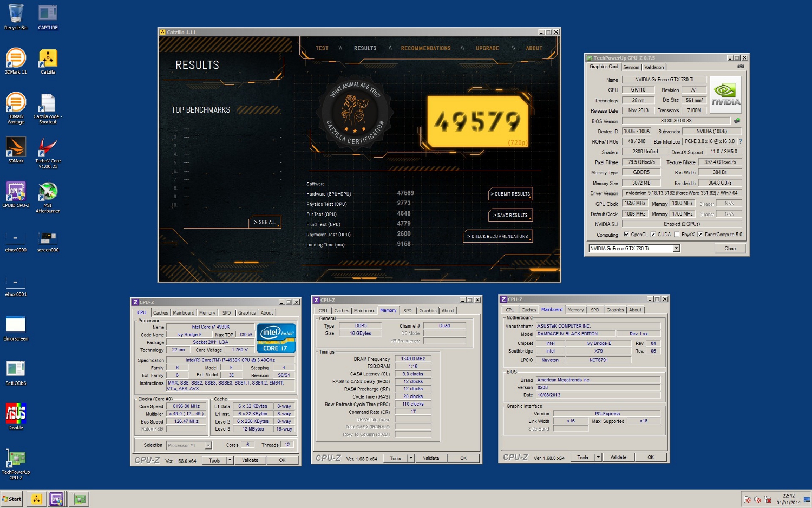Launch the ASUS Disable desktop icon

click(x=16, y=417)
